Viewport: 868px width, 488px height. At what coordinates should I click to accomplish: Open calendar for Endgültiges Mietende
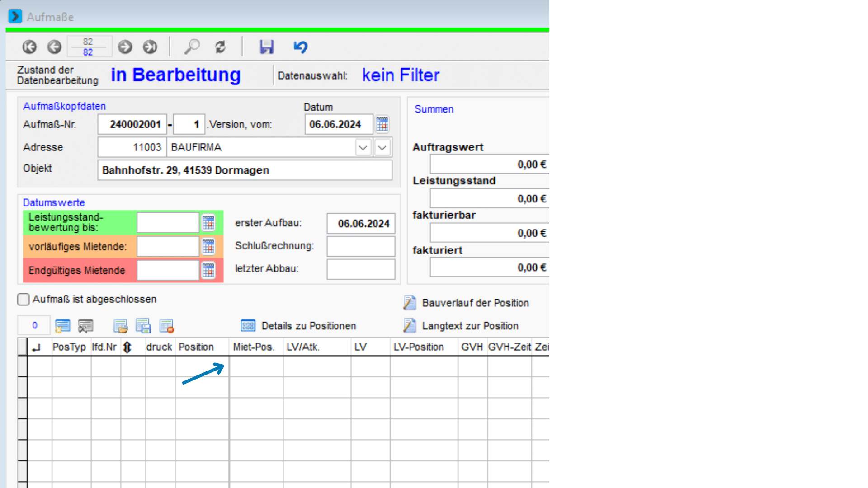(208, 270)
